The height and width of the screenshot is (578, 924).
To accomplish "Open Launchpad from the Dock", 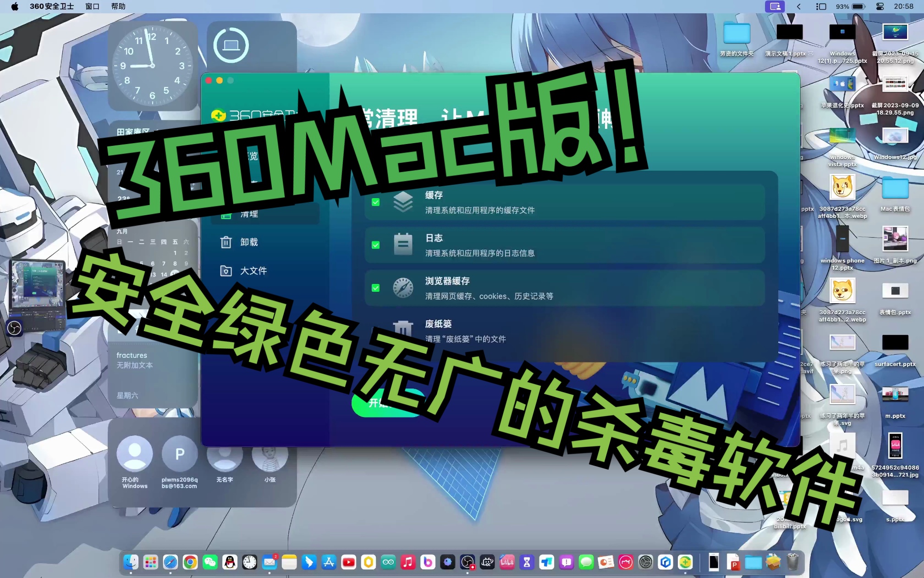I will click(x=150, y=562).
